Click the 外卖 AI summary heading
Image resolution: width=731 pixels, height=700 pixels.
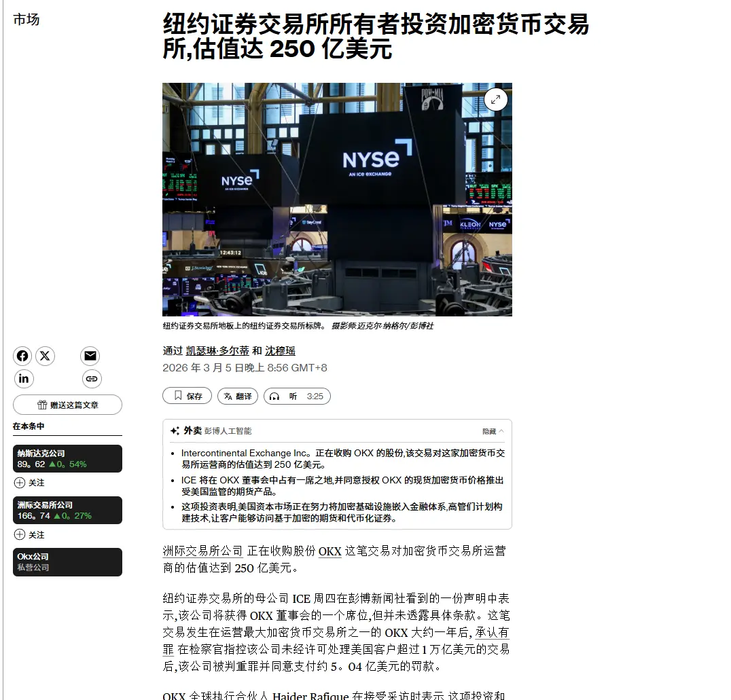(192, 430)
